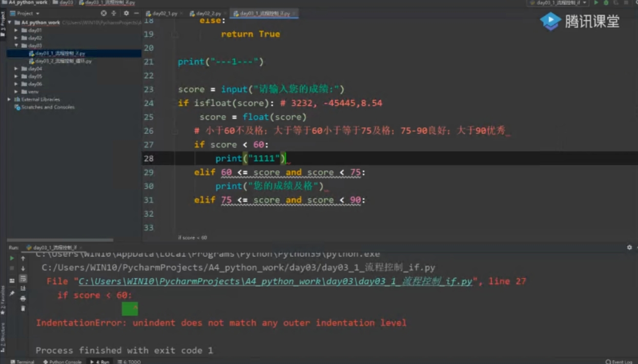Expand the day01 folder
638x364 pixels.
(16, 30)
